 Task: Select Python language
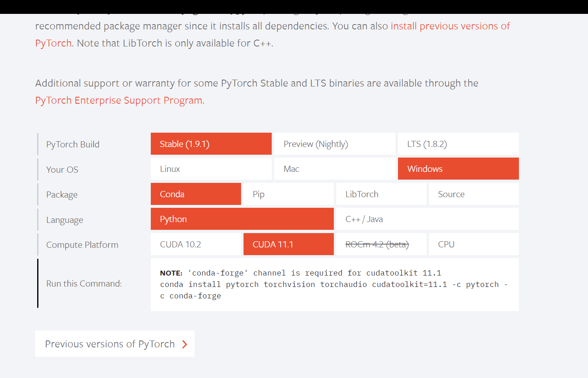coord(242,219)
